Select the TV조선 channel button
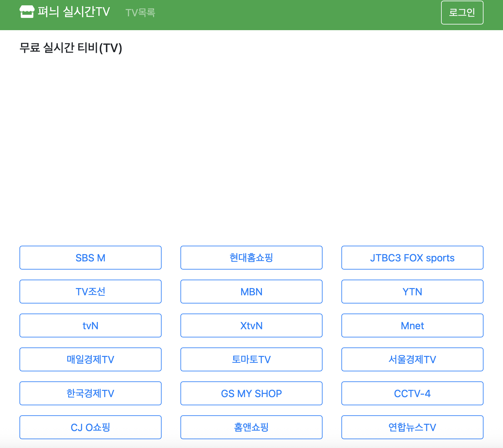The image size is (503, 448). coord(91,292)
